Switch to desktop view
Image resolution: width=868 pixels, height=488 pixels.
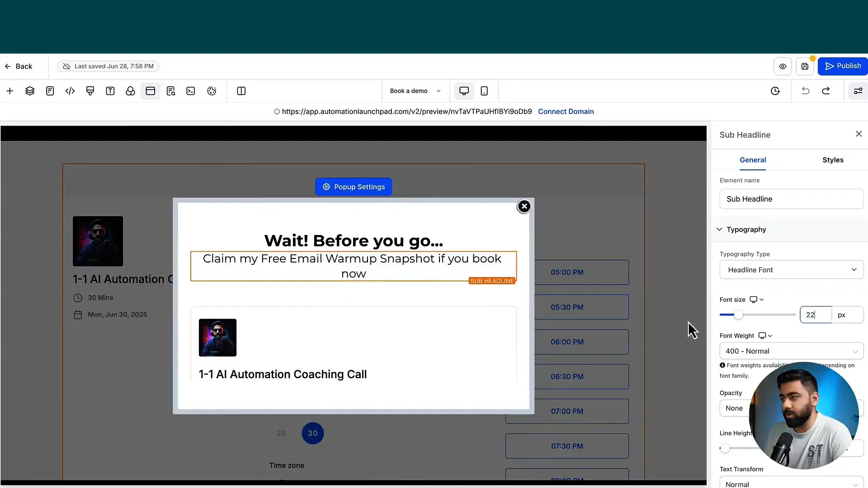click(464, 91)
